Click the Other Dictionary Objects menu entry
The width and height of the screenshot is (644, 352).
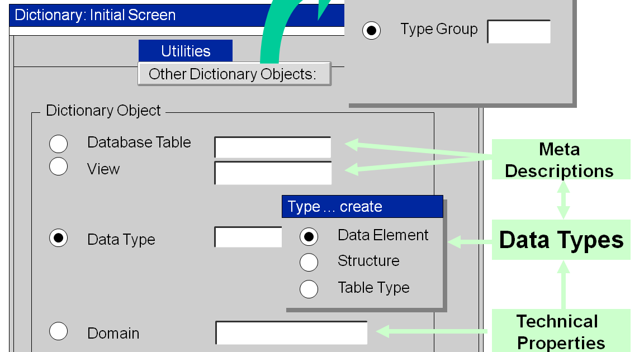click(x=234, y=73)
